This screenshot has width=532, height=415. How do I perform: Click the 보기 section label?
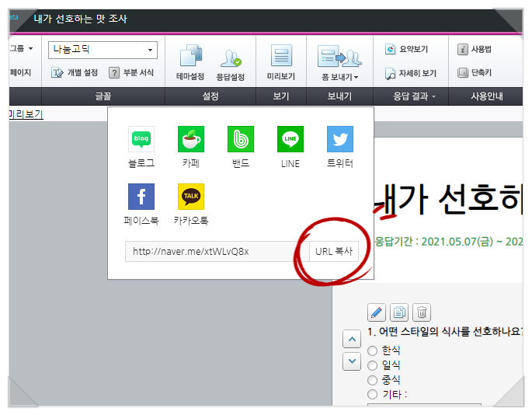281,96
